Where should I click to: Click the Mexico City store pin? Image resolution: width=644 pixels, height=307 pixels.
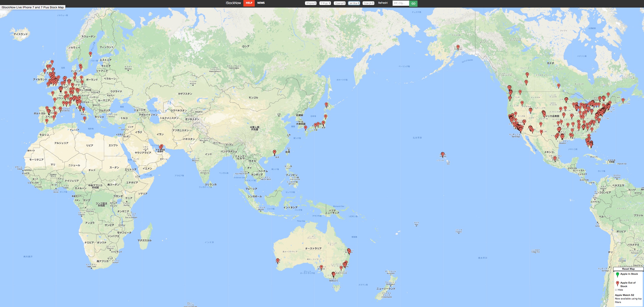tap(555, 158)
